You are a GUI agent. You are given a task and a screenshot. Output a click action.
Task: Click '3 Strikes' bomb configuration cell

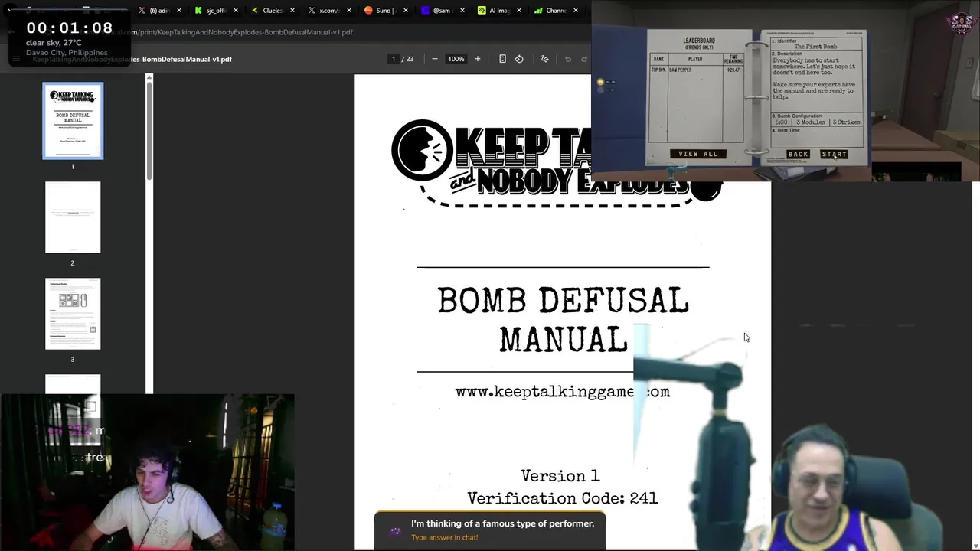click(x=846, y=122)
